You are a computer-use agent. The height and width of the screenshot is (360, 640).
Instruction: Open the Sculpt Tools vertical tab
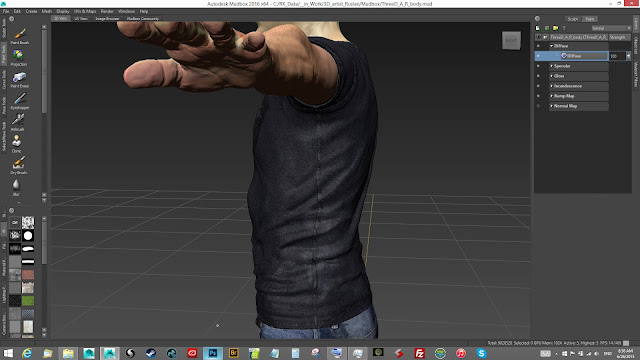coord(4,29)
